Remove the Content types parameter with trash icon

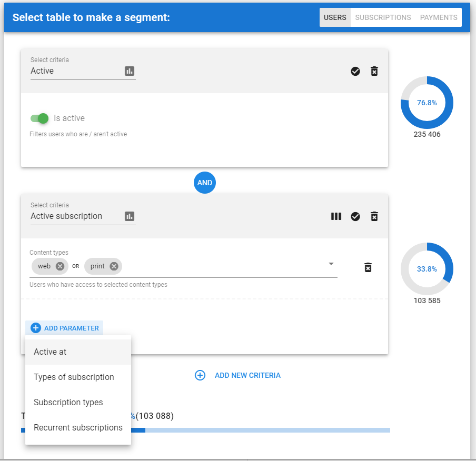click(x=368, y=268)
